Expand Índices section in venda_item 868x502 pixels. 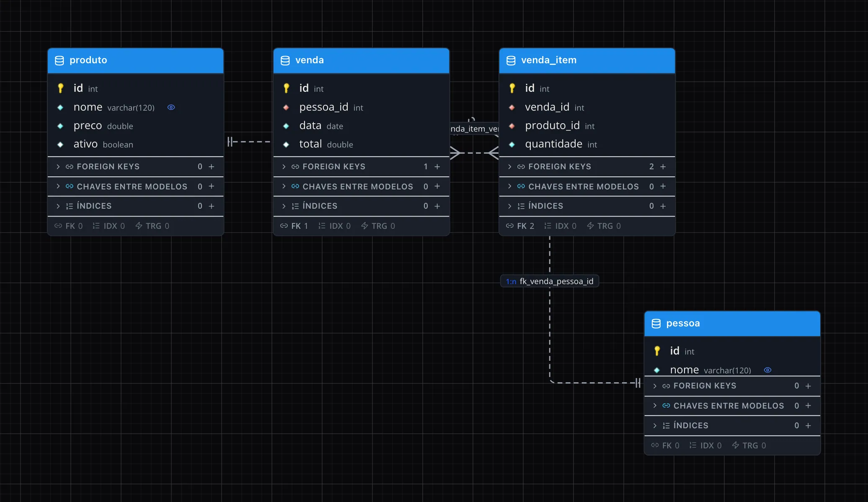pyautogui.click(x=509, y=206)
